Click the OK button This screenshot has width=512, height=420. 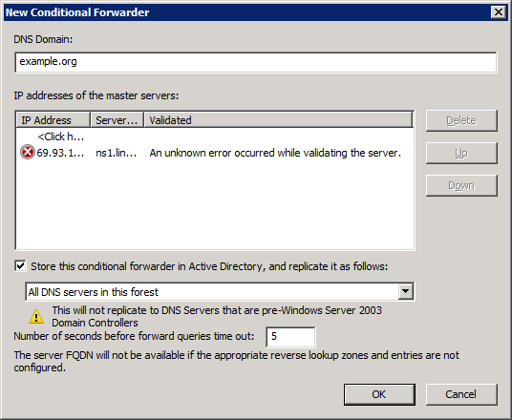click(379, 394)
